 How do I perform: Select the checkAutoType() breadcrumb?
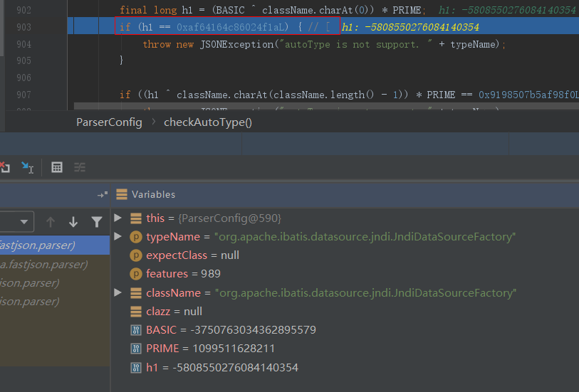tap(208, 122)
